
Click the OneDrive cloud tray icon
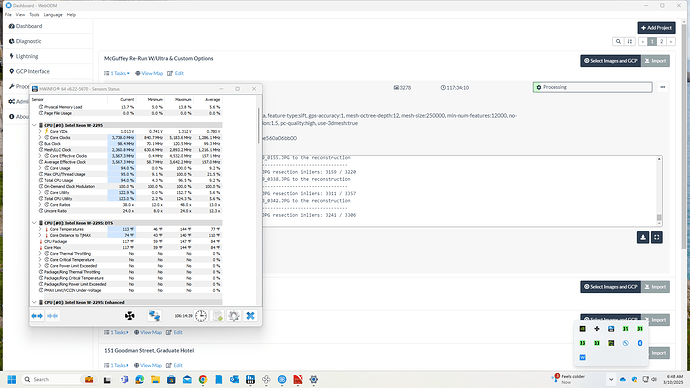(623, 379)
